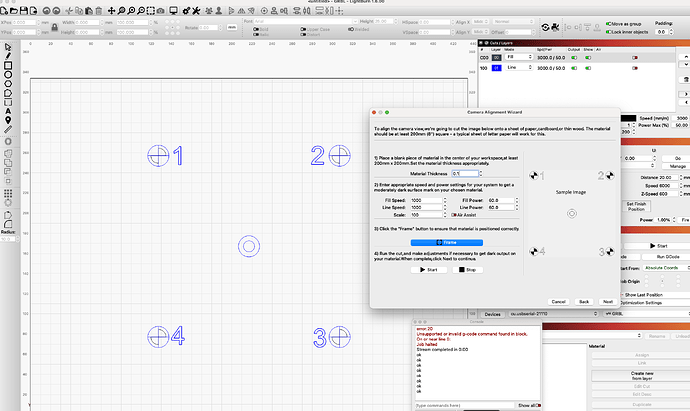Click the Frame button in Camera Alignment Wizard
Screen dimensions: 690x411
click(447, 242)
